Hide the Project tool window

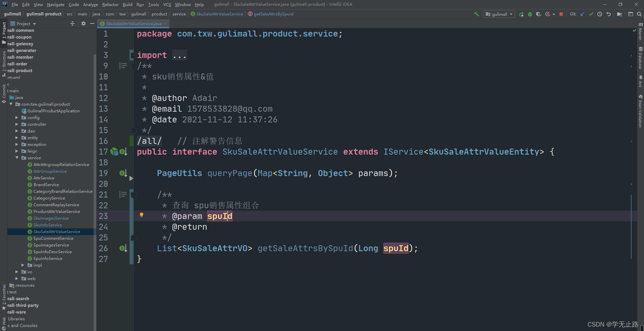point(92,23)
